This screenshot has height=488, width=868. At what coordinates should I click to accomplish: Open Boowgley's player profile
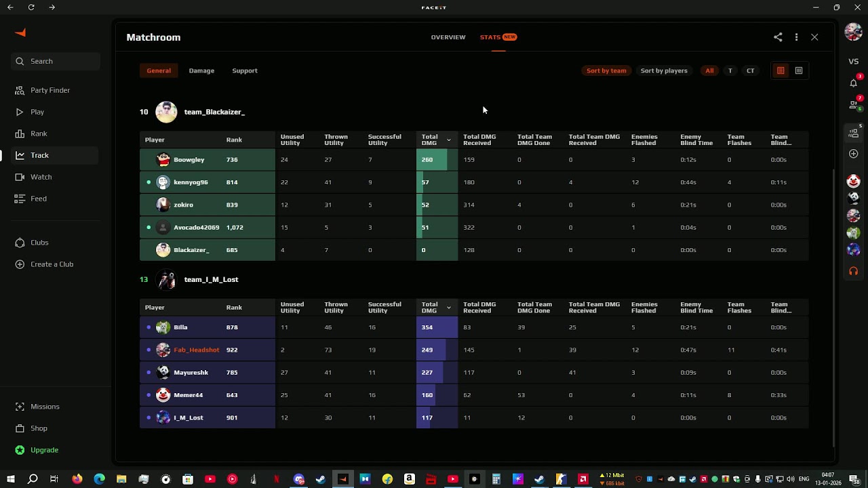point(189,160)
